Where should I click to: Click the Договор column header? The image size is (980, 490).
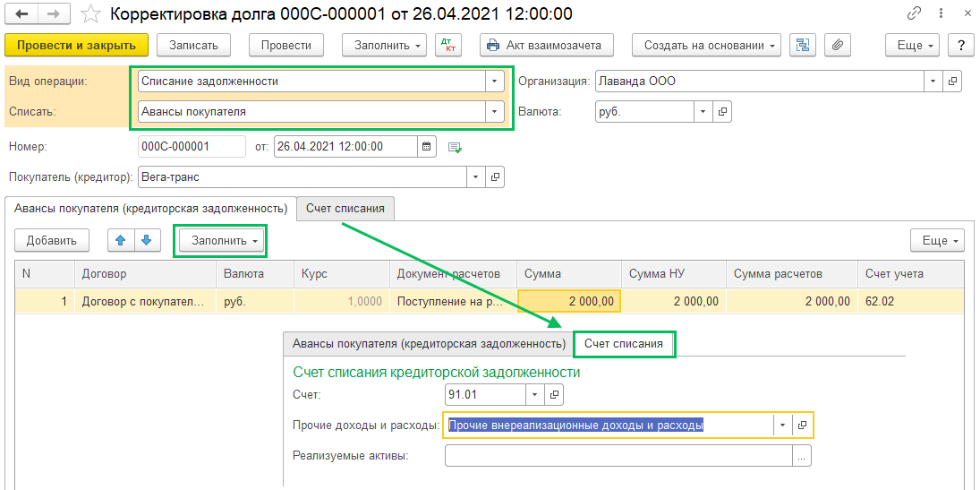click(x=146, y=273)
